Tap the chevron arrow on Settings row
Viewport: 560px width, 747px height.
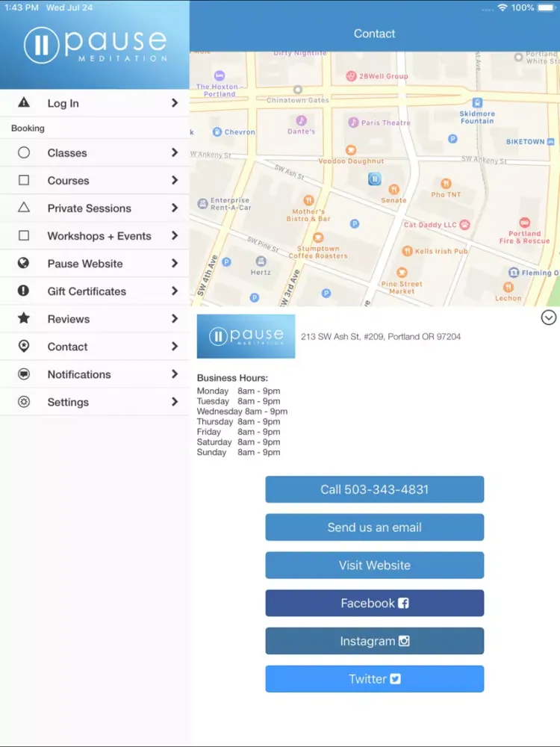click(x=175, y=402)
